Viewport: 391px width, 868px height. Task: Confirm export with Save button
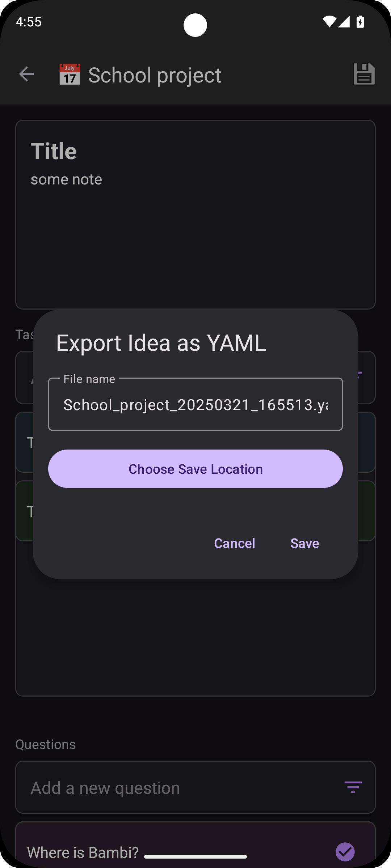[305, 543]
